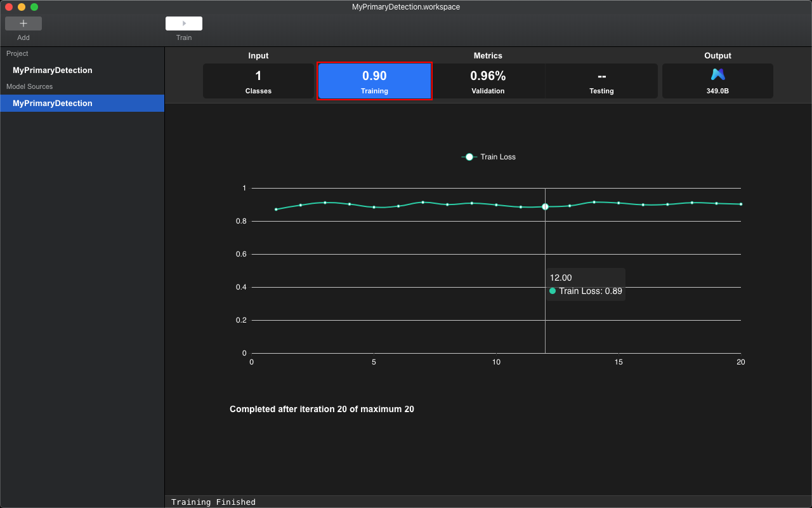Click the 349.0B output size text
812x508 pixels.
pos(717,91)
